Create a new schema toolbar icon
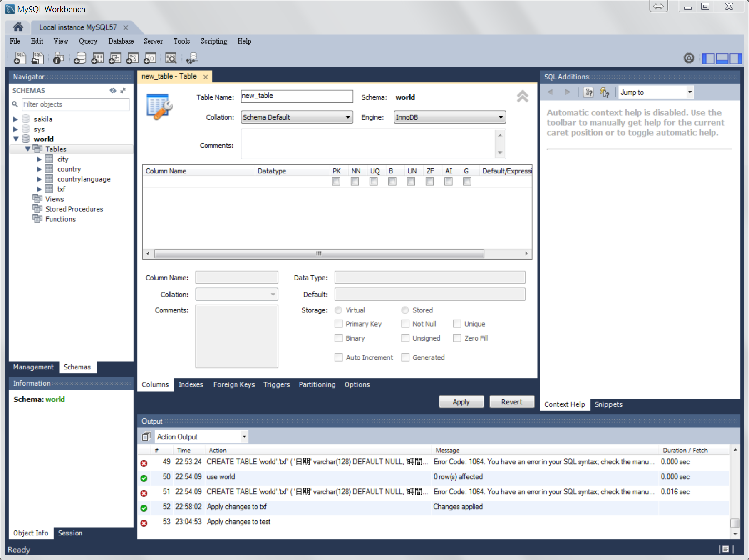749x560 pixels. click(x=79, y=58)
